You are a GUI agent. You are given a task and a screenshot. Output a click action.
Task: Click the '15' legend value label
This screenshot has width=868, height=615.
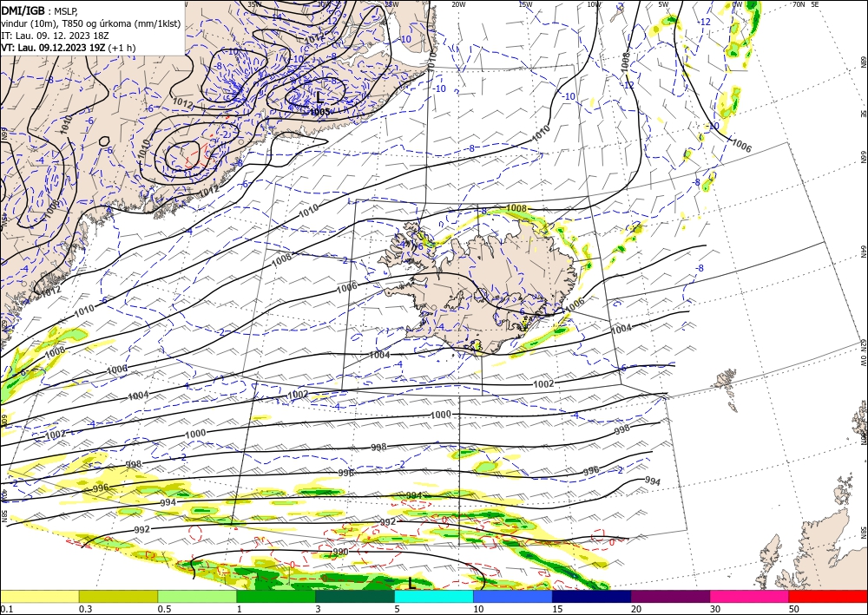point(557,608)
